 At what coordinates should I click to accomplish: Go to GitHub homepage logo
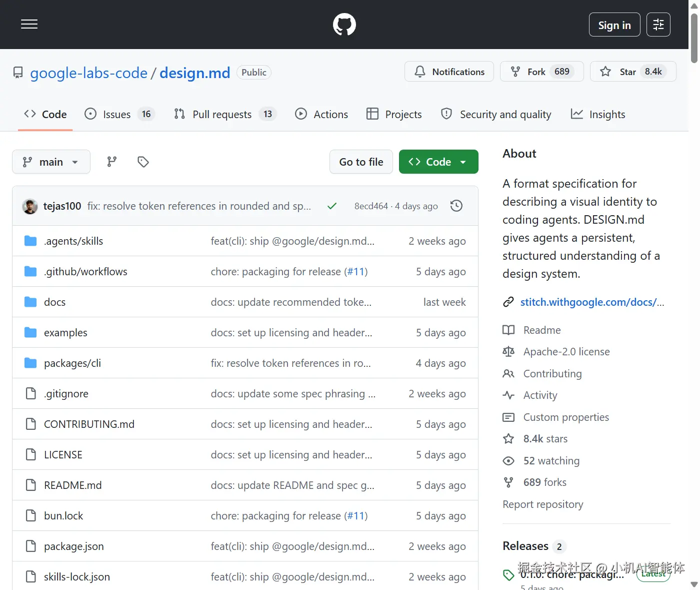point(344,25)
